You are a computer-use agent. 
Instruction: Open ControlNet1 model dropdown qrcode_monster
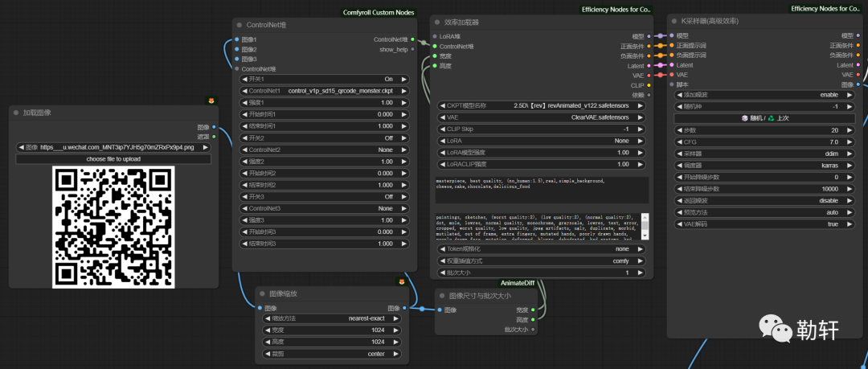325,91
